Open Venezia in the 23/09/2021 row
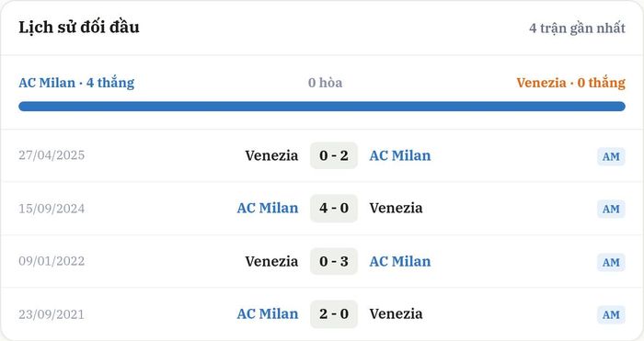The image size is (644, 341). 396,314
